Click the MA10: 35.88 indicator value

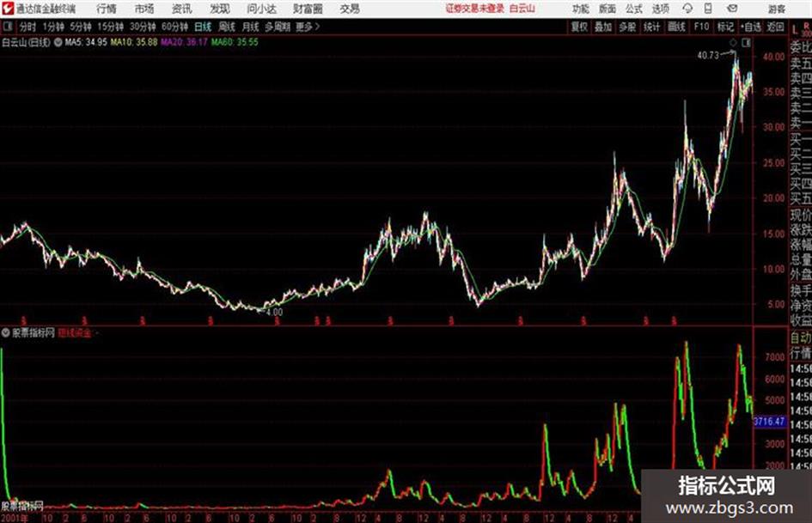click(x=133, y=42)
